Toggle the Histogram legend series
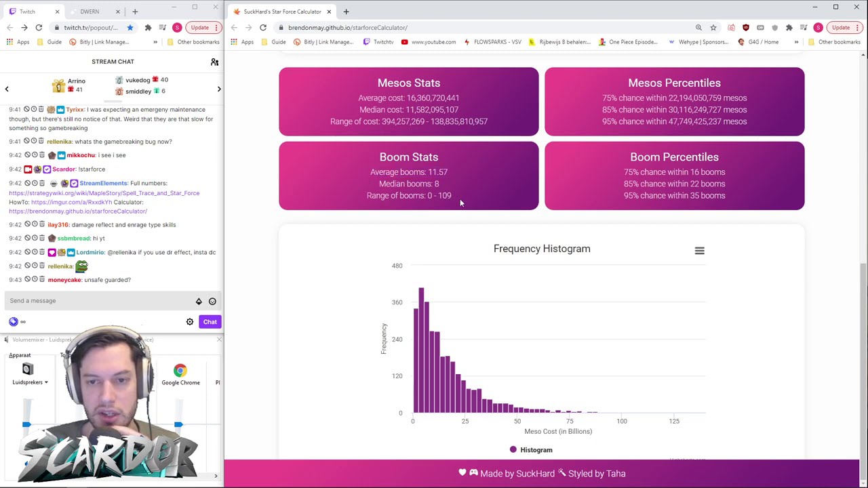868x488 pixels. pyautogui.click(x=531, y=450)
